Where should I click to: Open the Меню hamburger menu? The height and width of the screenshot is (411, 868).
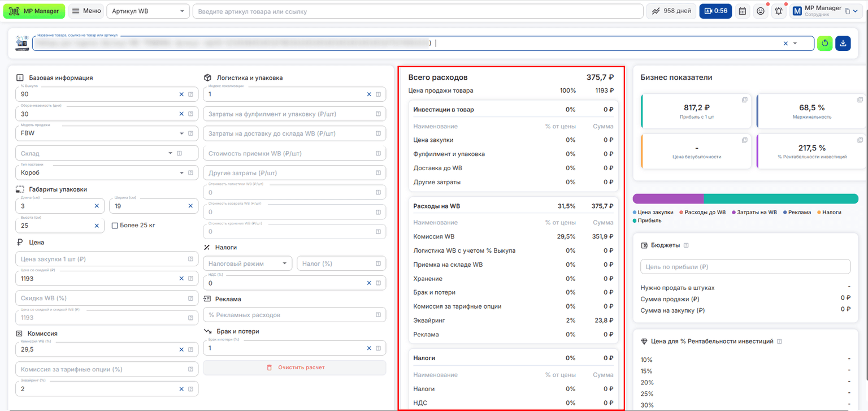[x=86, y=11]
